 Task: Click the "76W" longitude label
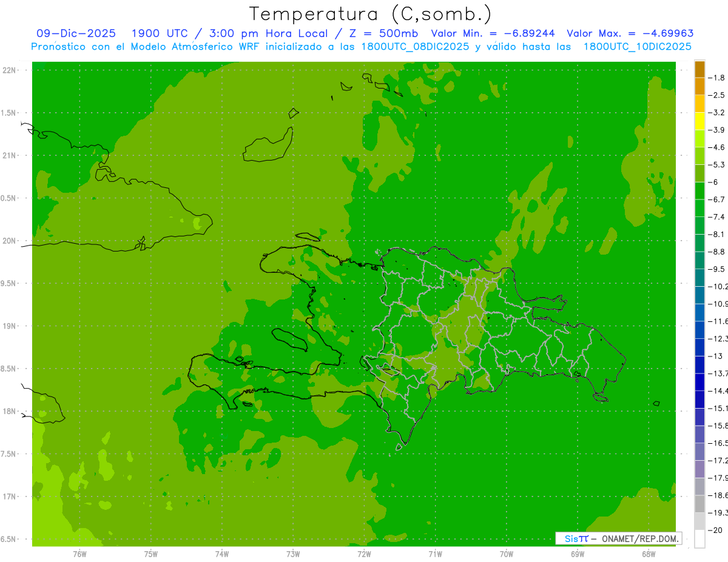79,554
